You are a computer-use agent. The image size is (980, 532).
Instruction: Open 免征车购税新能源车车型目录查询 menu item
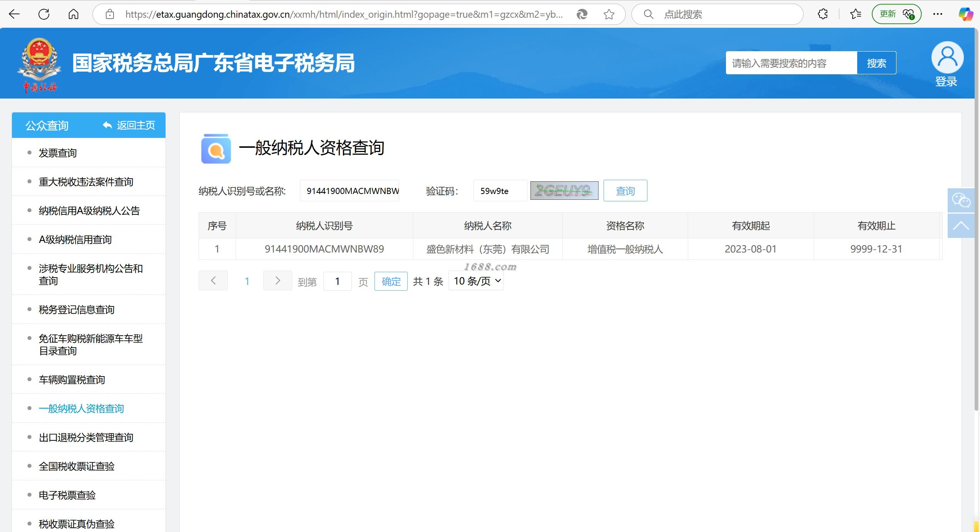[91, 344]
